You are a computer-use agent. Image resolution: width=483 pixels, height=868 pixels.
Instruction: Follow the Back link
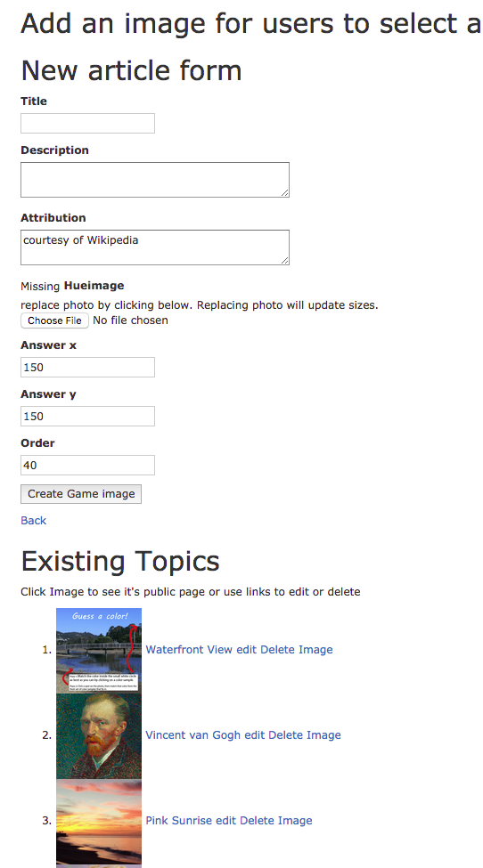(x=33, y=521)
